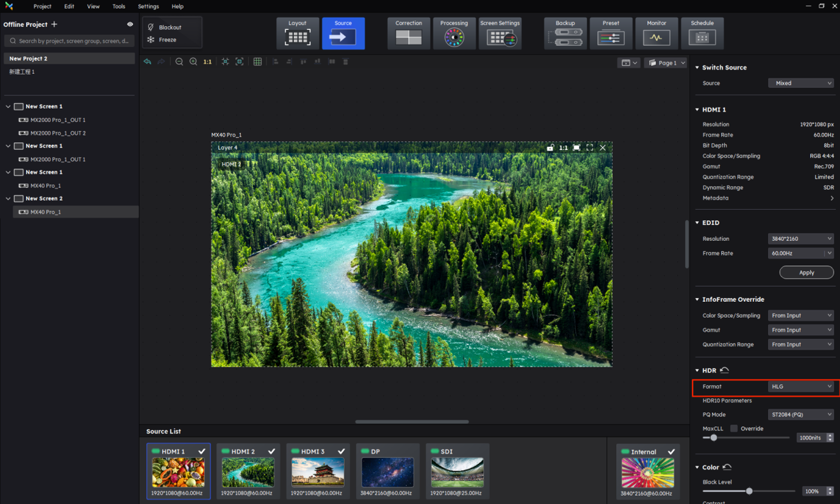Click the redo arrow icon
This screenshot has height=504, width=840.
click(162, 62)
